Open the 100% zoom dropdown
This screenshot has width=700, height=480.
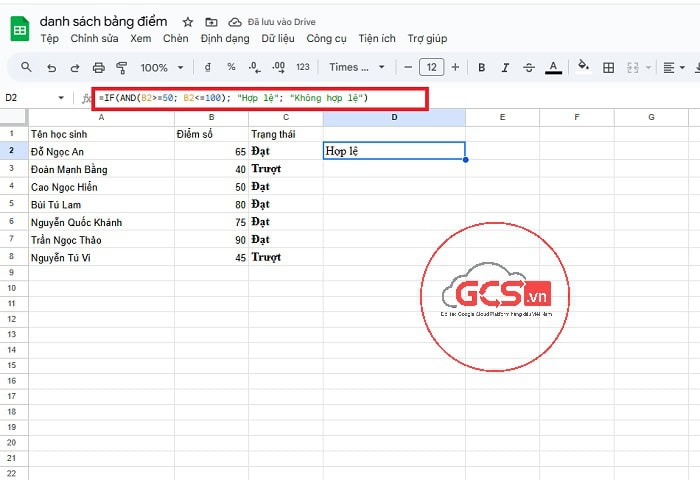click(161, 68)
